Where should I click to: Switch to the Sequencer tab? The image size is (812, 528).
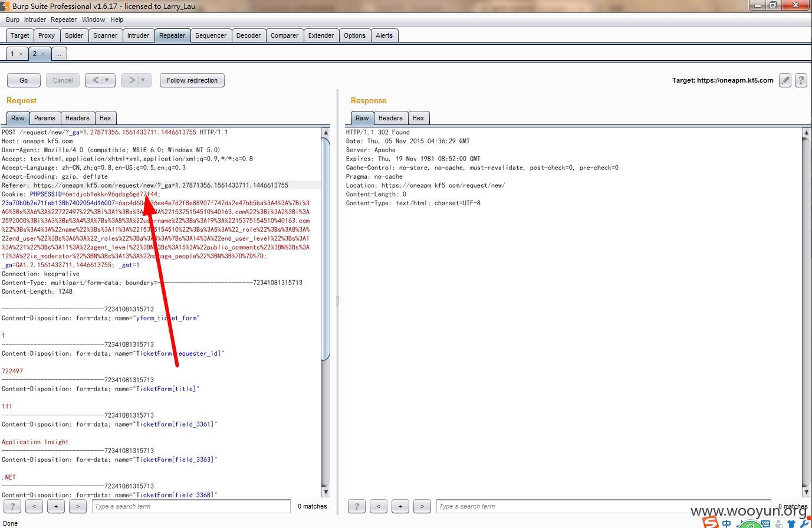pyautogui.click(x=211, y=35)
